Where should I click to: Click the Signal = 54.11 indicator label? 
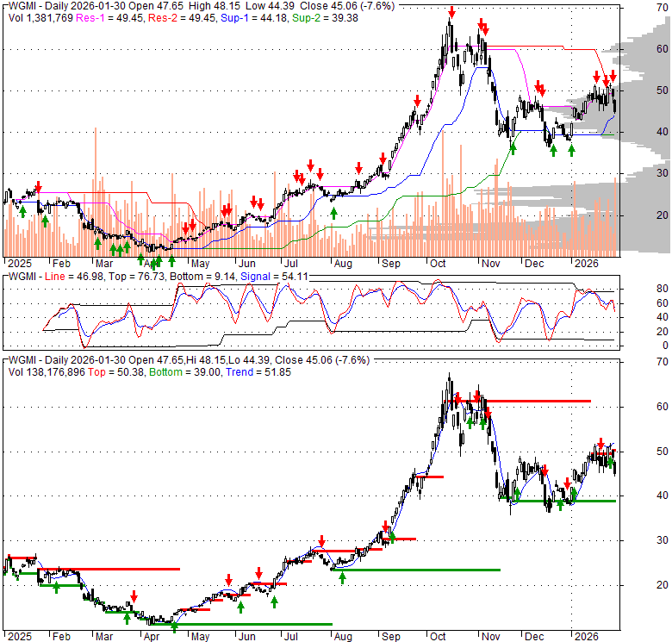point(274,277)
